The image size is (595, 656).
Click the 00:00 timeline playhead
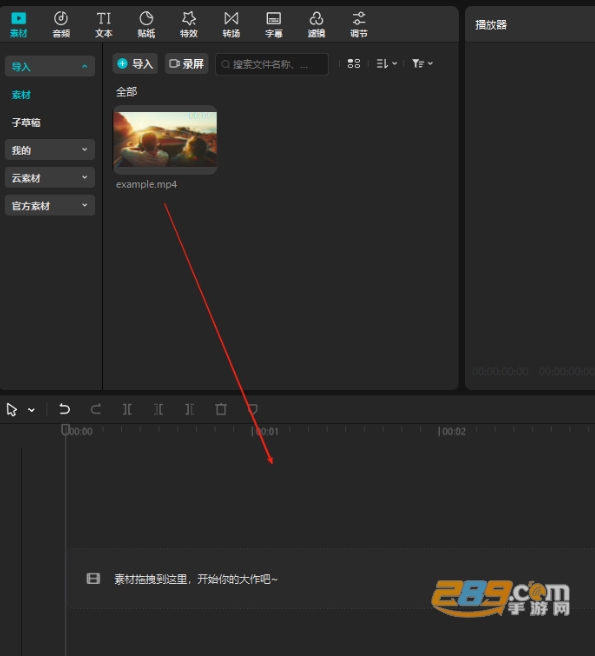point(65,430)
